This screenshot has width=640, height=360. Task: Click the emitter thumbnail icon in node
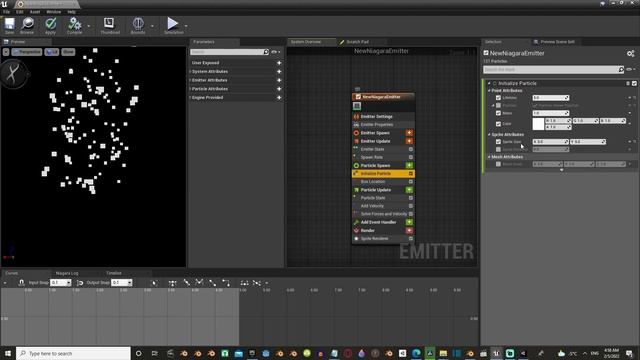pyautogui.click(x=357, y=106)
